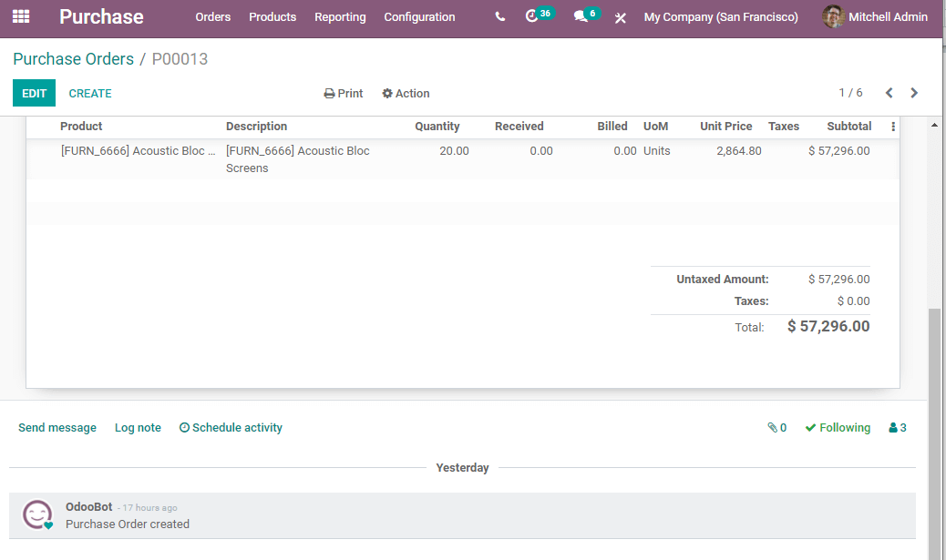Click the phone call icon

(x=500, y=17)
